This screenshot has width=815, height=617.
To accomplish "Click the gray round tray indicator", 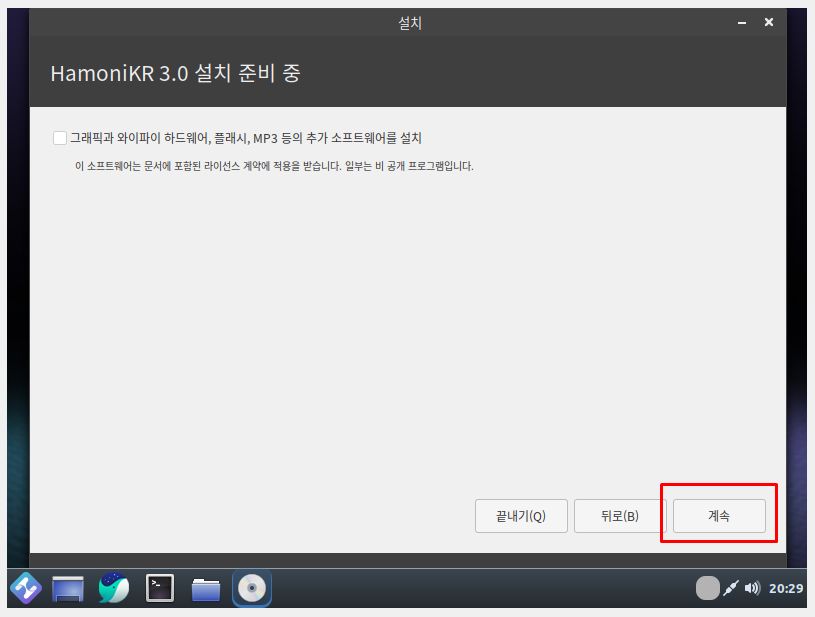I will click(x=707, y=588).
